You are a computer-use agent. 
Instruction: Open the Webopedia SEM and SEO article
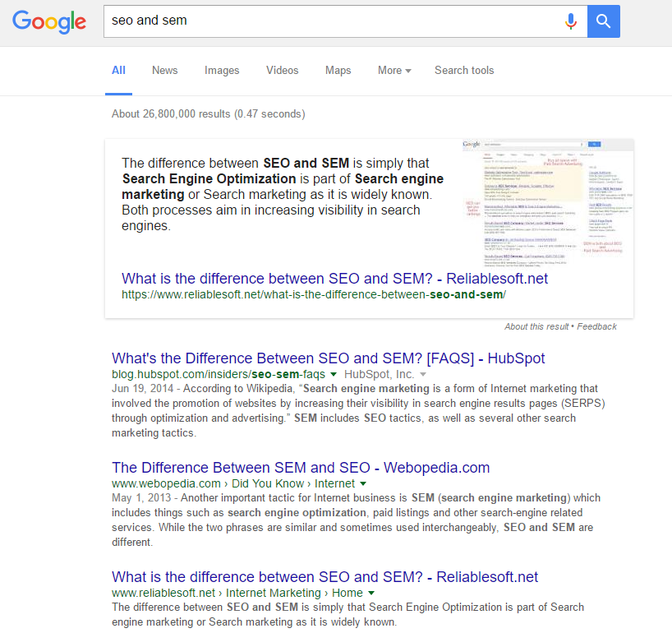pyautogui.click(x=300, y=467)
